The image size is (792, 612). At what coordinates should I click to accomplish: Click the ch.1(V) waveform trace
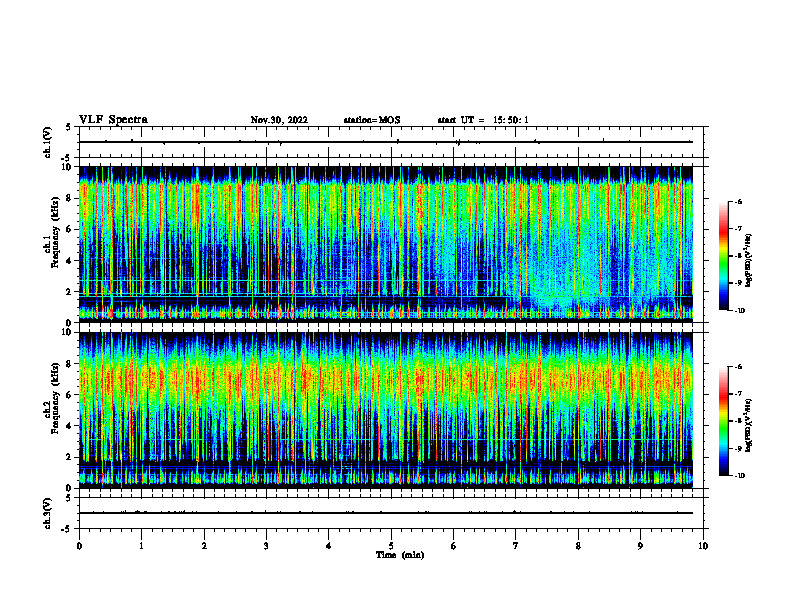click(386, 142)
